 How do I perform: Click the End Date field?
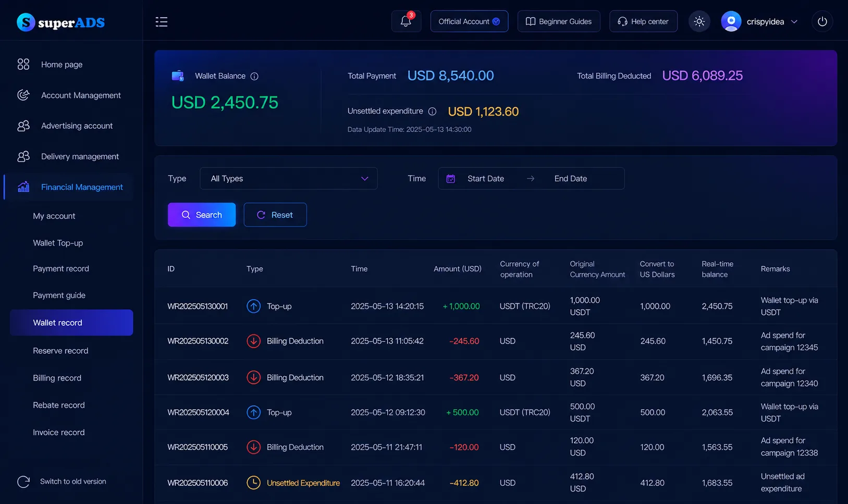pyautogui.click(x=571, y=178)
